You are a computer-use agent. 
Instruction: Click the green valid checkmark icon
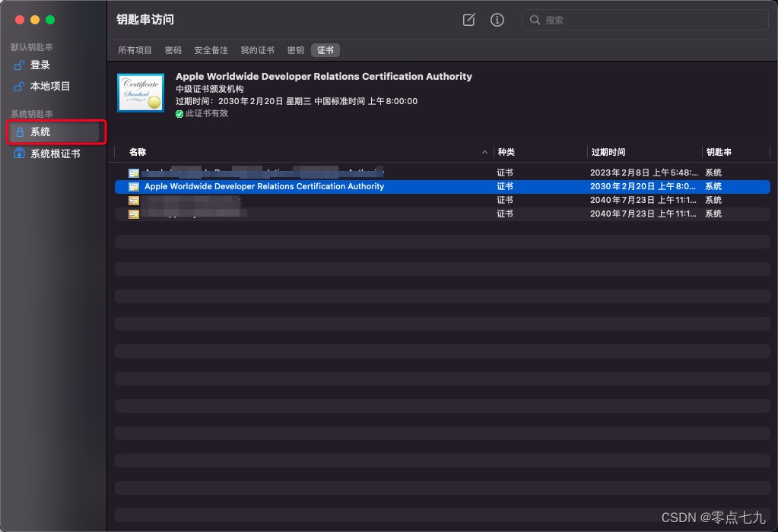pyautogui.click(x=179, y=114)
